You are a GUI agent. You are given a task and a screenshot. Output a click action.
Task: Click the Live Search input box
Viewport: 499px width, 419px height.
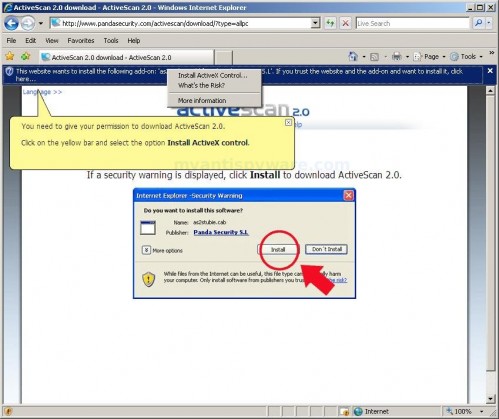pos(412,23)
